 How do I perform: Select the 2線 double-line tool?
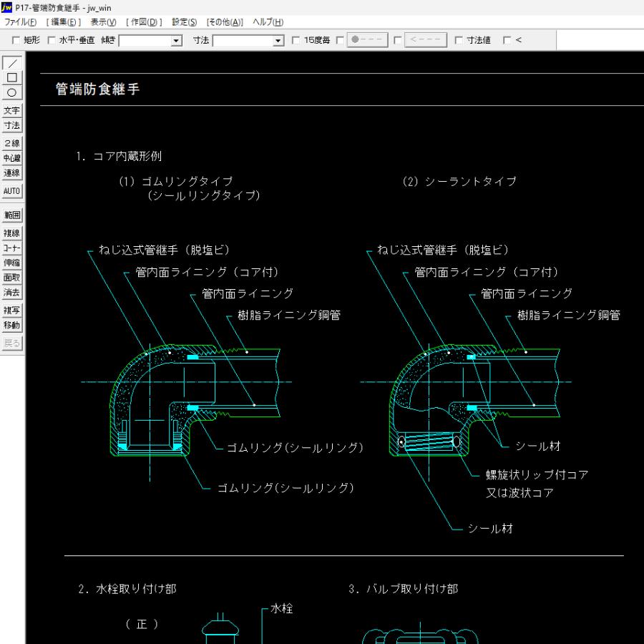click(12, 143)
